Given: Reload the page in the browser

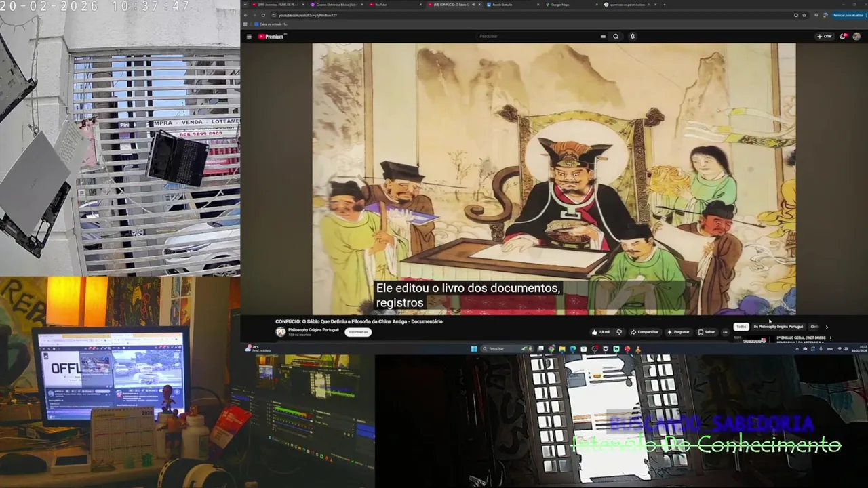Looking at the screenshot, I should (263, 15).
